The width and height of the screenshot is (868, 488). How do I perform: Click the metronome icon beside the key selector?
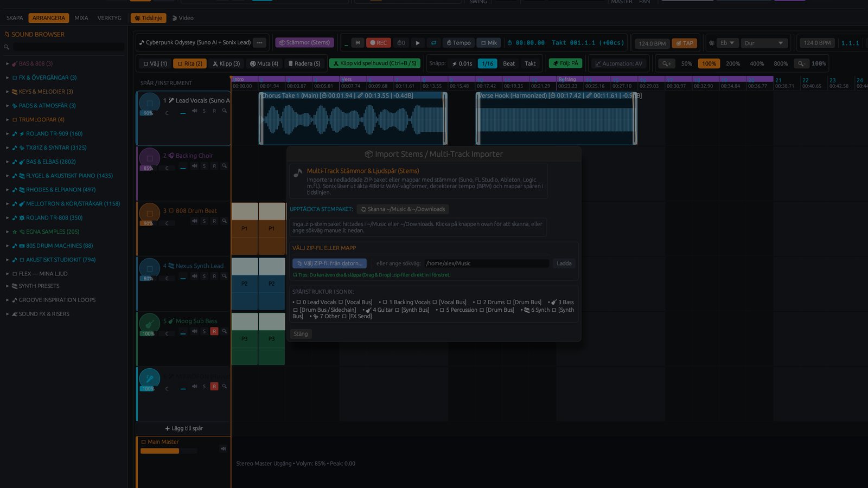(x=711, y=43)
